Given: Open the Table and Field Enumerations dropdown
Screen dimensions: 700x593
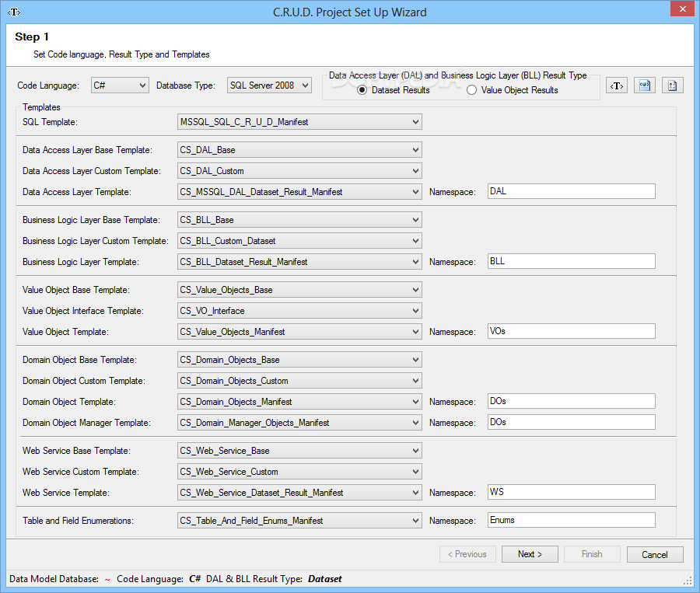Looking at the screenshot, I should tap(299, 521).
